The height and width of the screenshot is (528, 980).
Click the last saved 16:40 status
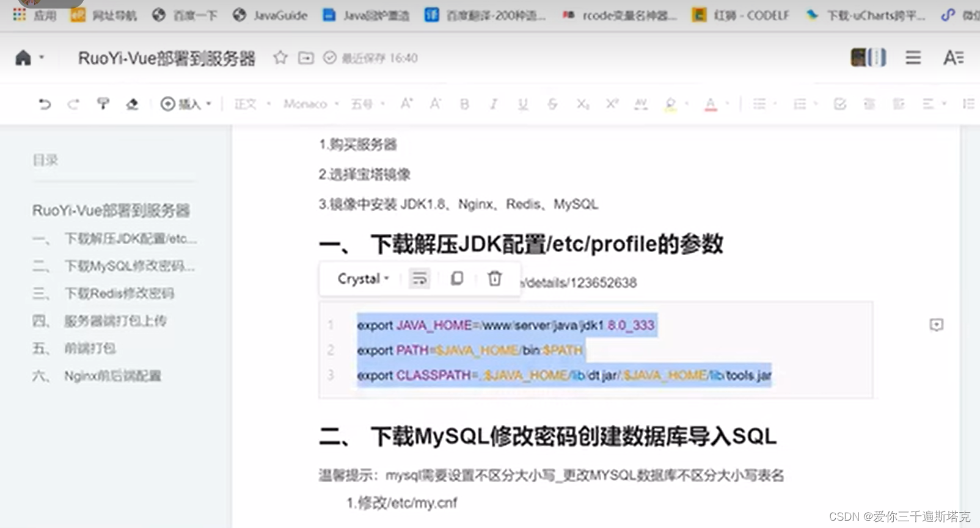(x=370, y=58)
